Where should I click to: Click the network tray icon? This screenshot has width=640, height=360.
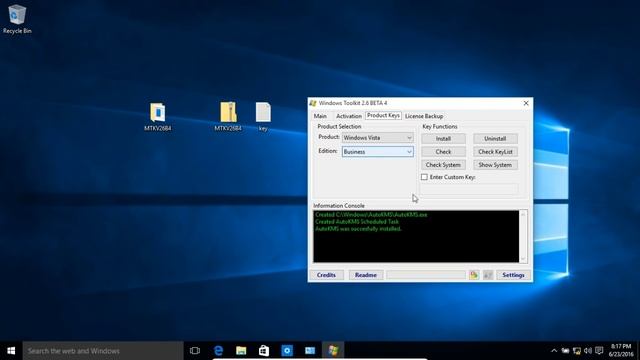click(577, 351)
